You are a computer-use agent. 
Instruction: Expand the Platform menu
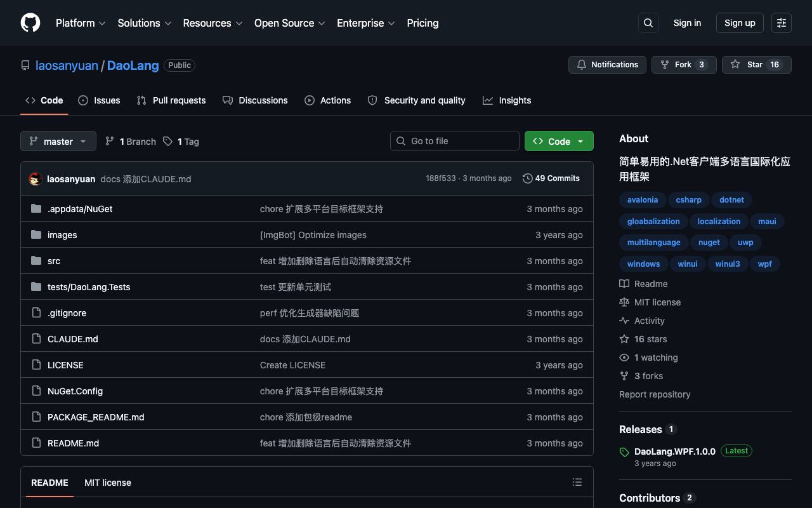click(x=81, y=23)
